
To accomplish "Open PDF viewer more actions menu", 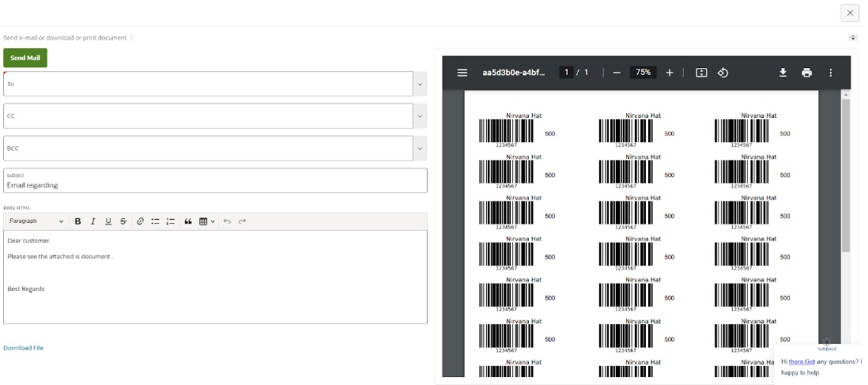I will pyautogui.click(x=830, y=73).
